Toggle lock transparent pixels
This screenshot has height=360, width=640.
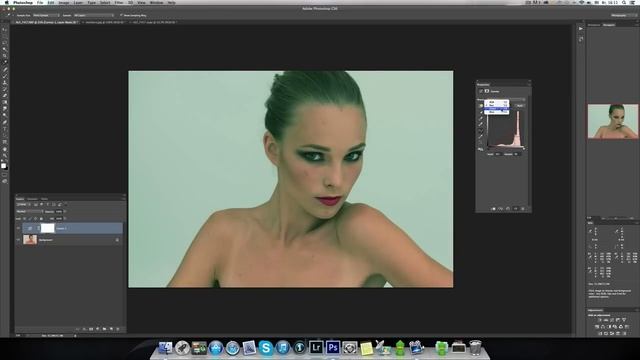pyautogui.click(x=24, y=219)
